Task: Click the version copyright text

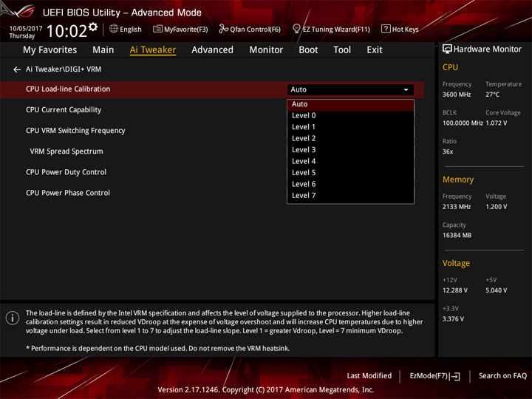Action: [266, 390]
